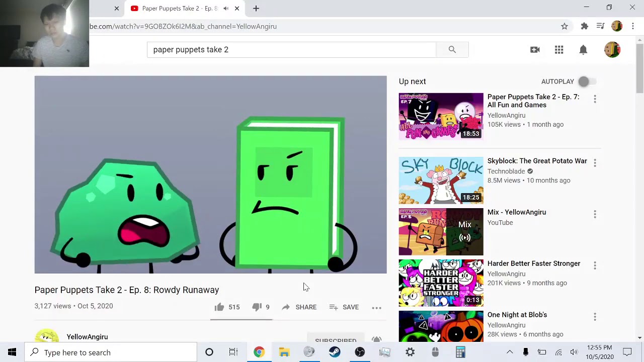Click the channel notification bell icon
This screenshot has height=362, width=644.
(376, 340)
